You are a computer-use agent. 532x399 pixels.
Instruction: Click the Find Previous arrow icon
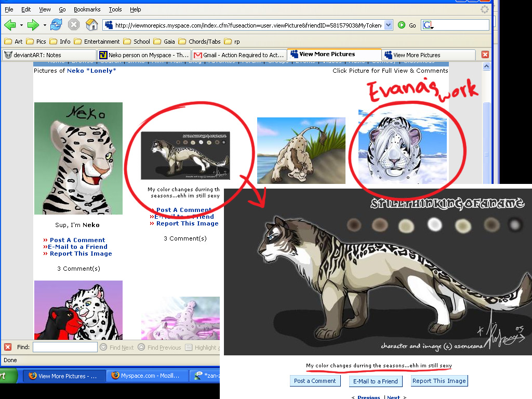(141, 347)
